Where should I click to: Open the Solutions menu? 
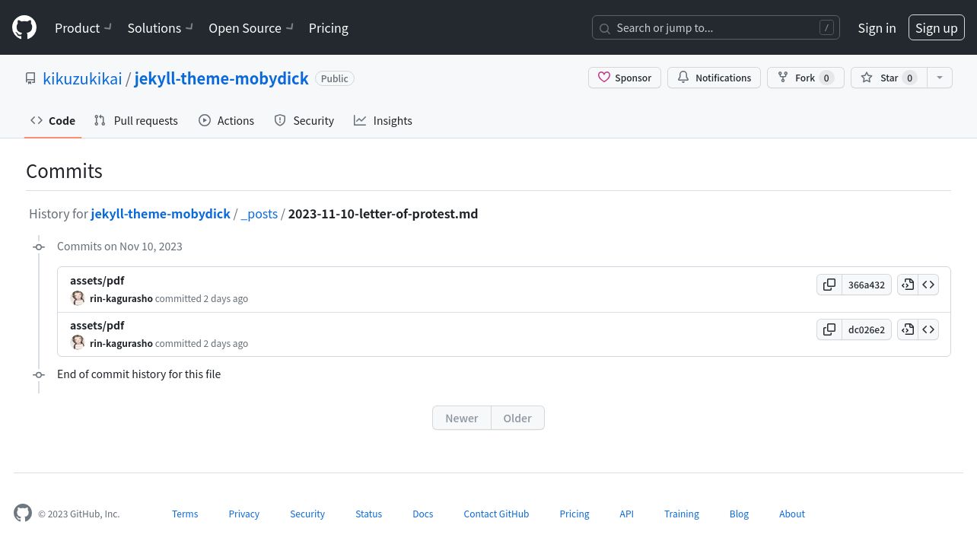pos(161,27)
